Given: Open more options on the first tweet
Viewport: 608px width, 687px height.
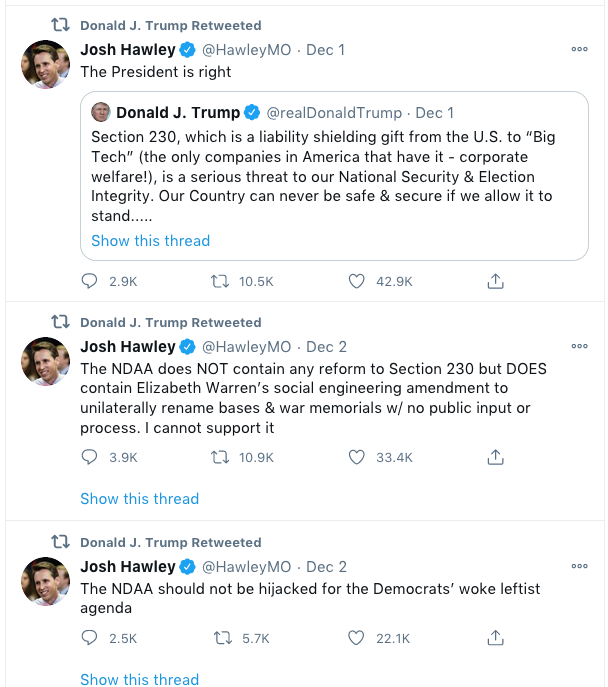Looking at the screenshot, I should [579, 49].
